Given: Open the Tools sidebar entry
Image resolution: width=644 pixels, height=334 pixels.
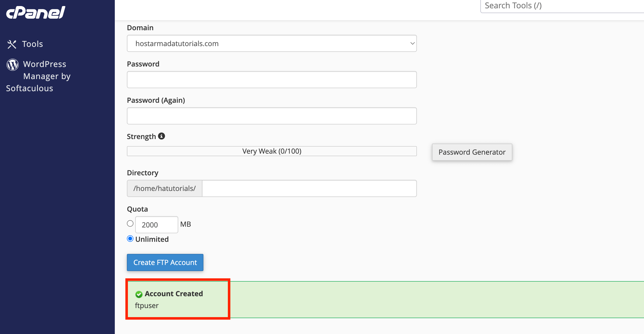Looking at the screenshot, I should click(x=32, y=44).
